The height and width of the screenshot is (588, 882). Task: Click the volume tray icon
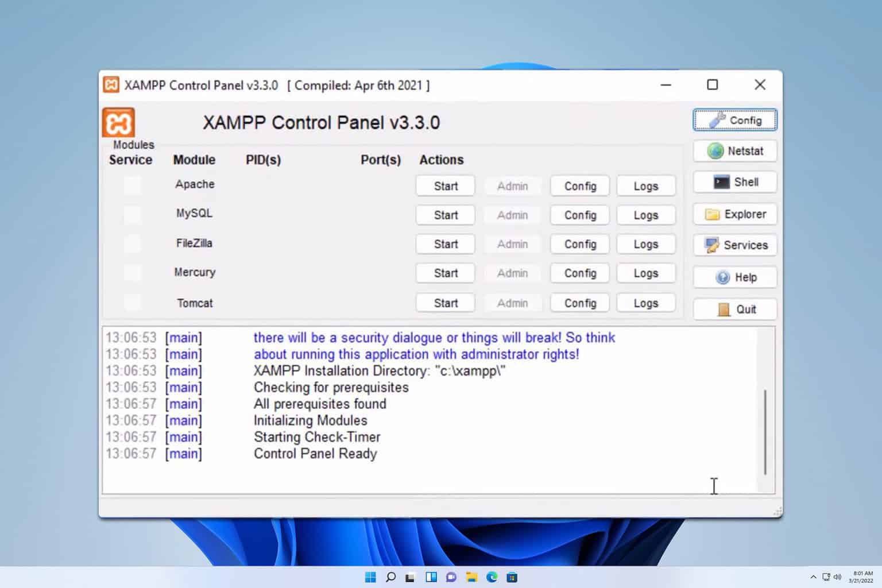coord(837,577)
